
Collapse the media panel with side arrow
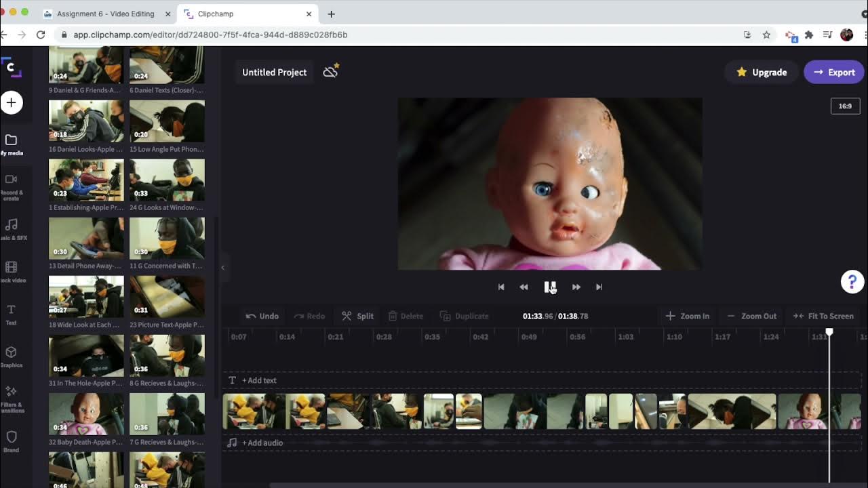click(223, 268)
